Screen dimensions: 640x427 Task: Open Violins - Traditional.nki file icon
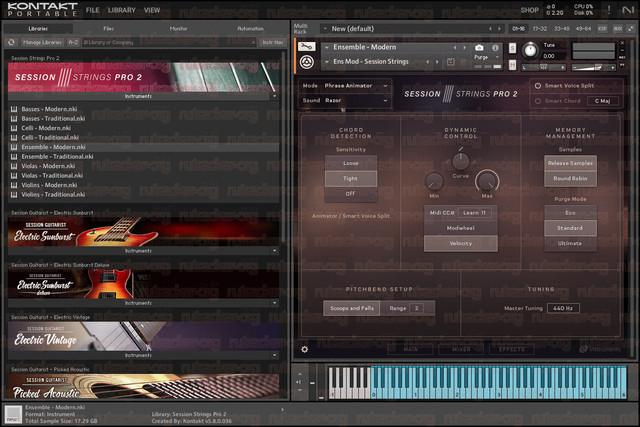[x=14, y=195]
